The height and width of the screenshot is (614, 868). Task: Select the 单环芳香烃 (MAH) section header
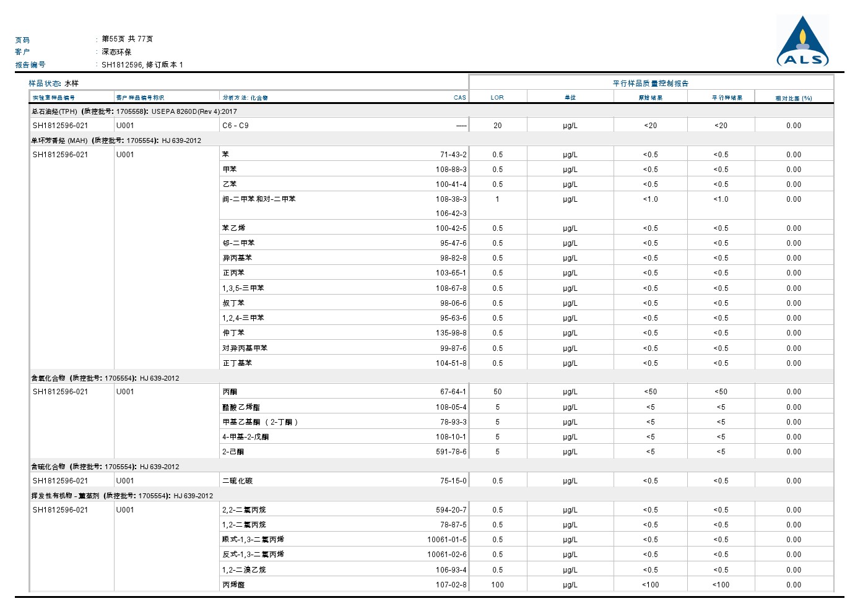coord(116,141)
